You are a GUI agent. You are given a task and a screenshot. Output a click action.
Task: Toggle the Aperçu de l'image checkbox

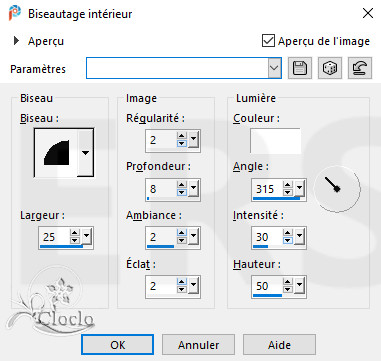268,41
